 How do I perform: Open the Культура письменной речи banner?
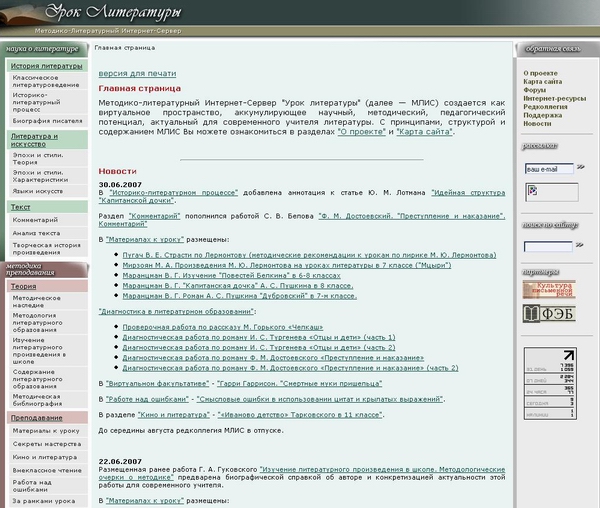[x=549, y=289]
